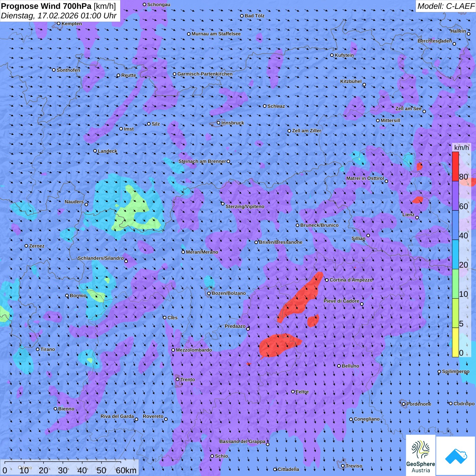Select the Zell am Ziller label
Image resolution: width=476 pixels, height=476 pixels.
click(x=307, y=131)
